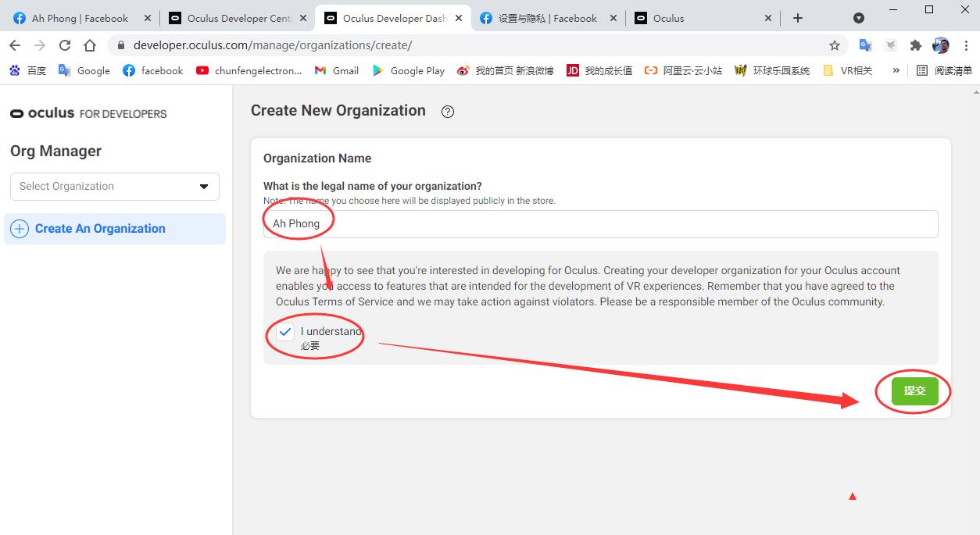This screenshot has width=980, height=535.
Task: Toggle the I understand checkbox
Action: [285, 332]
